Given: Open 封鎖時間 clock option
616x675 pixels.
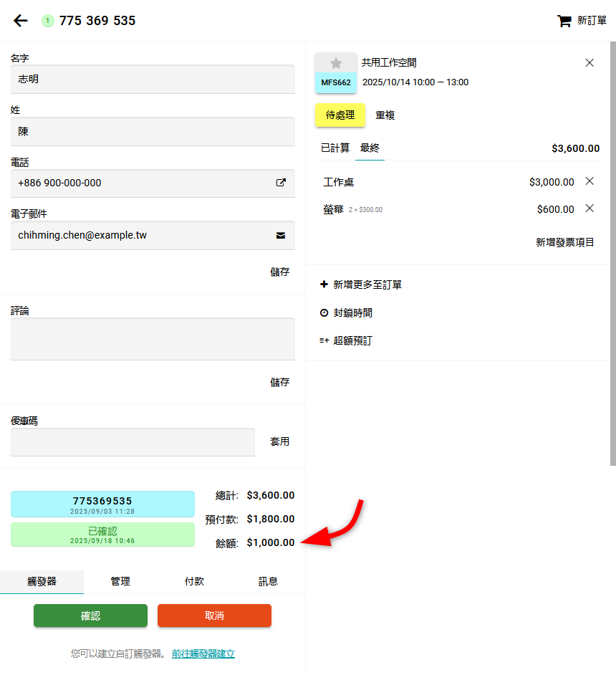Looking at the screenshot, I should point(346,313).
